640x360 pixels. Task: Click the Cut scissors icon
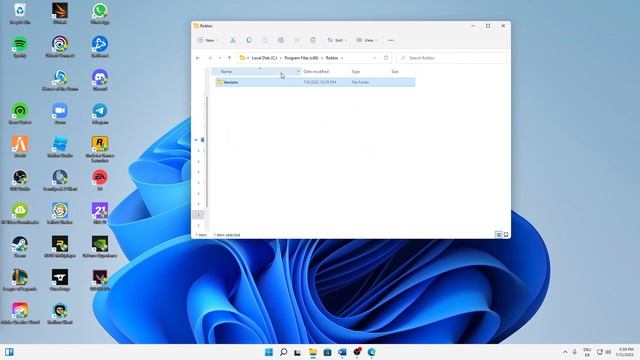pos(233,40)
